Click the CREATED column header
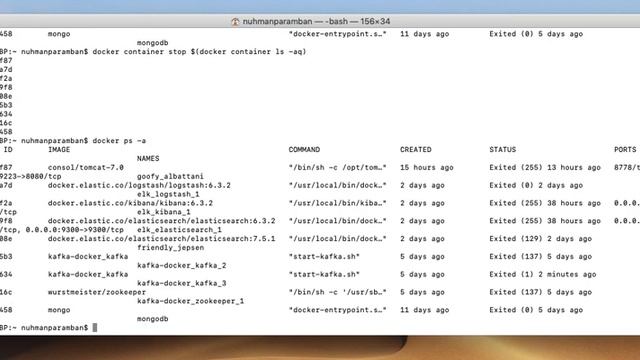Screen dimensions: 640x360 coord(416,150)
